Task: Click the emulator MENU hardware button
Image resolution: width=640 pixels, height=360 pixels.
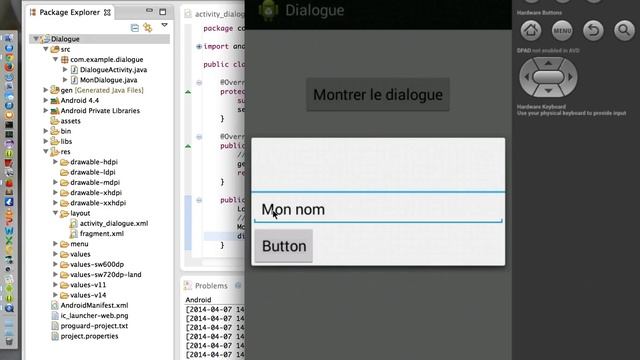Action: tap(562, 31)
